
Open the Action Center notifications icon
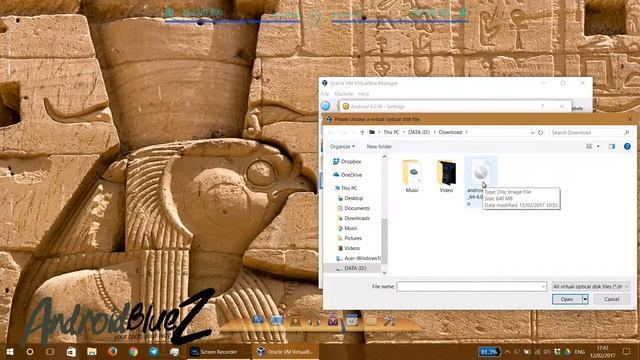pyautogui.click(x=627, y=351)
